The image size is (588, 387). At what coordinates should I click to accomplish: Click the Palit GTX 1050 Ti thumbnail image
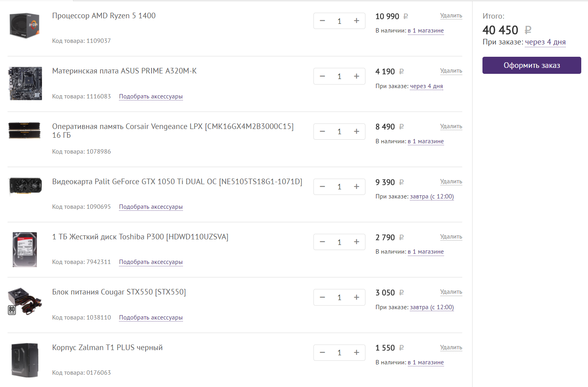25,187
